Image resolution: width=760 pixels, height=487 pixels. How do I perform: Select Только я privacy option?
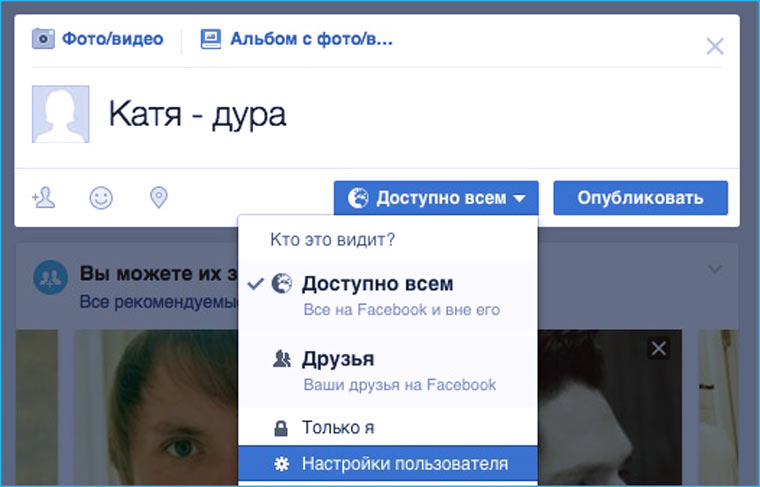coord(388,427)
